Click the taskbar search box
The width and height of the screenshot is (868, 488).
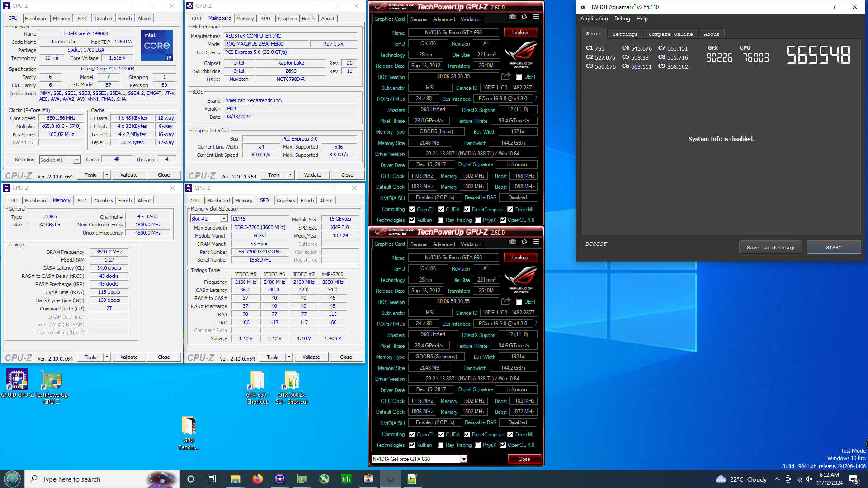point(102,479)
